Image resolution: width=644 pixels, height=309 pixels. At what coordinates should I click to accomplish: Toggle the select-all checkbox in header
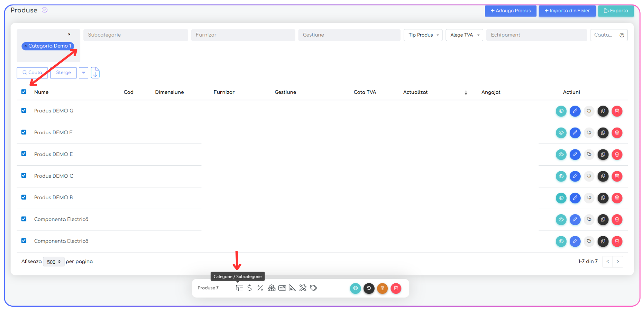pos(24,92)
